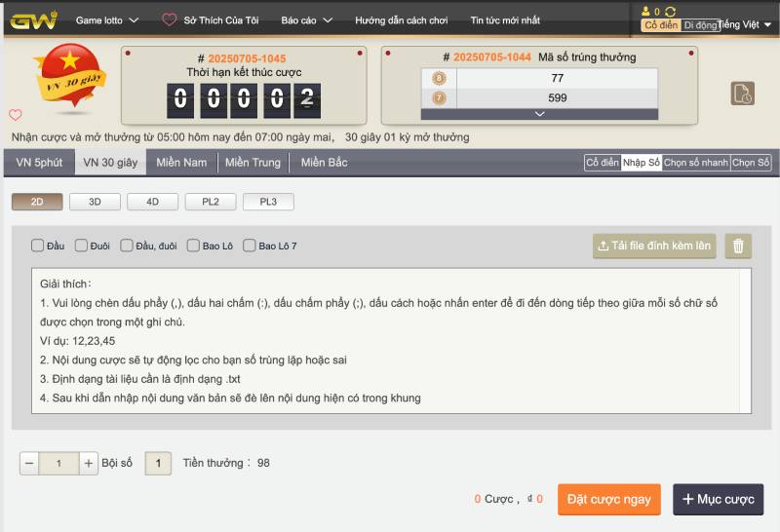Open the bet history document icon
Screen dimensions: 780x532
click(x=742, y=94)
